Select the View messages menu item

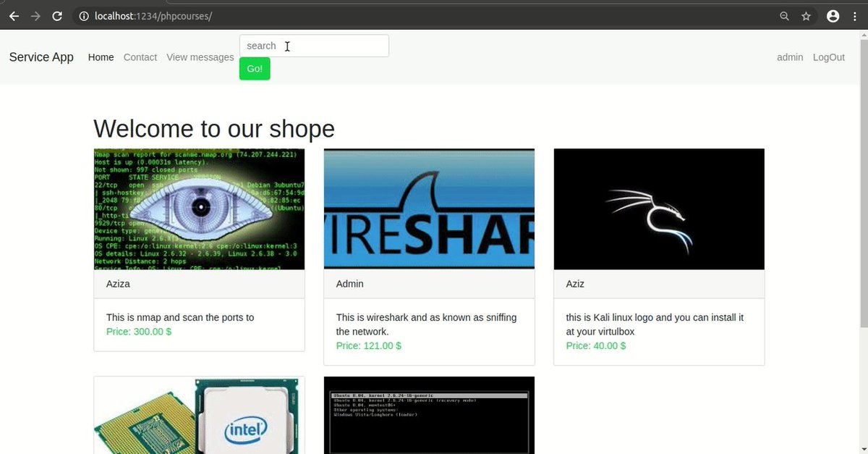pyautogui.click(x=200, y=57)
